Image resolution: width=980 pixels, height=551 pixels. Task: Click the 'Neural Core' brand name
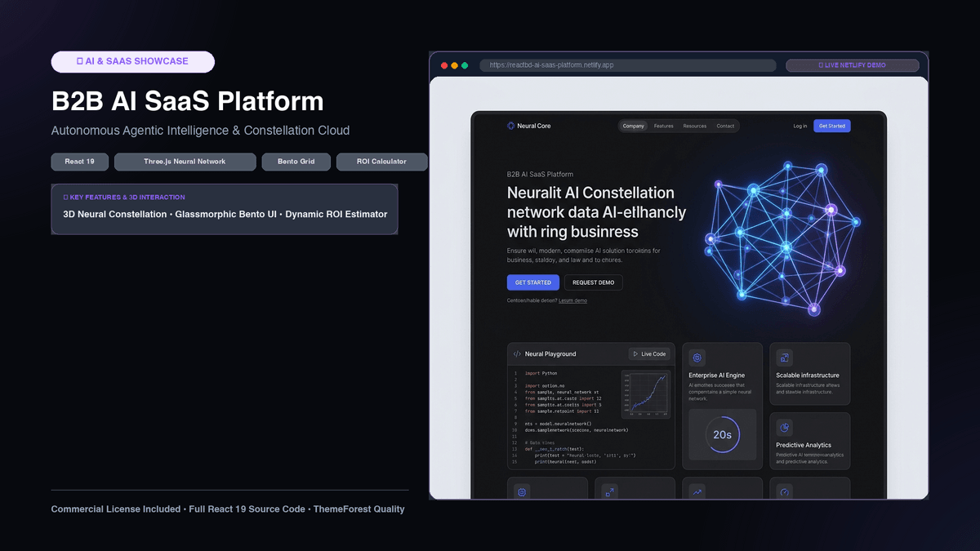[x=534, y=126]
